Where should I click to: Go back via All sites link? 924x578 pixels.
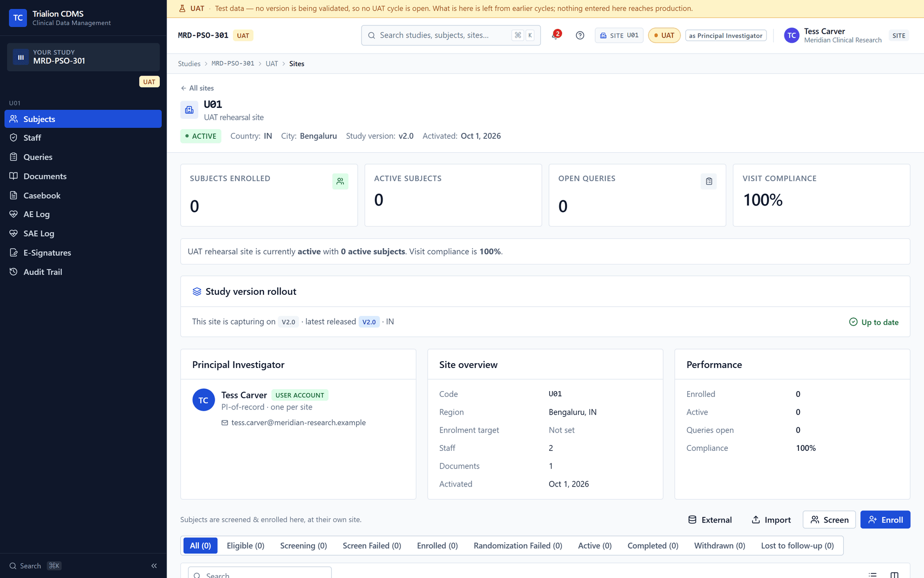click(x=197, y=88)
